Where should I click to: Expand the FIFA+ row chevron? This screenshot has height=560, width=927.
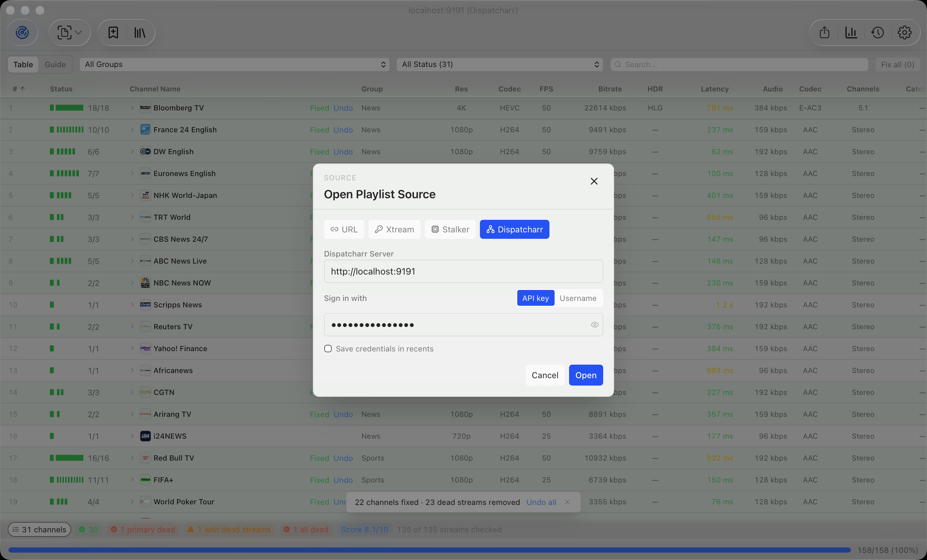(x=132, y=480)
